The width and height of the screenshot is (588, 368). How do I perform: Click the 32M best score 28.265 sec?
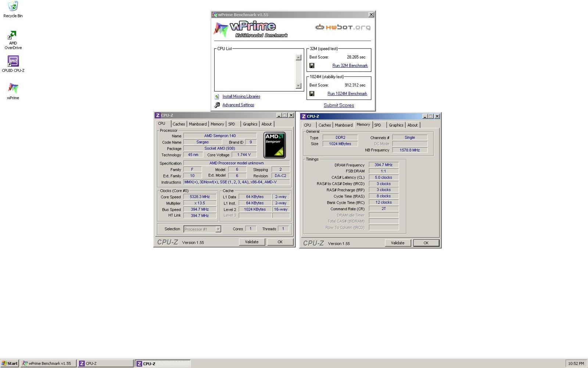356,57
